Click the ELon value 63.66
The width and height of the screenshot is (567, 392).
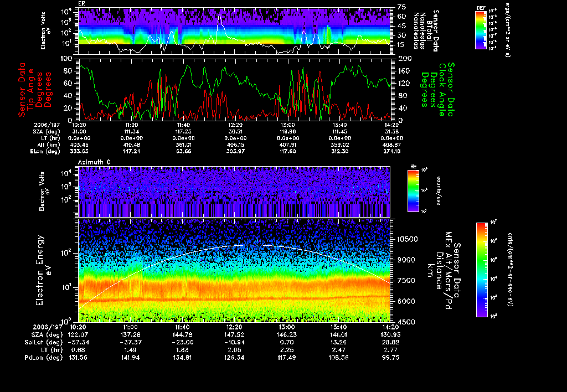[183, 152]
